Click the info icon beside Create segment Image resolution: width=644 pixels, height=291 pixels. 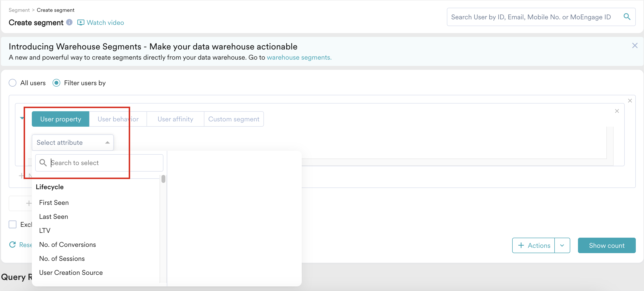[69, 22]
